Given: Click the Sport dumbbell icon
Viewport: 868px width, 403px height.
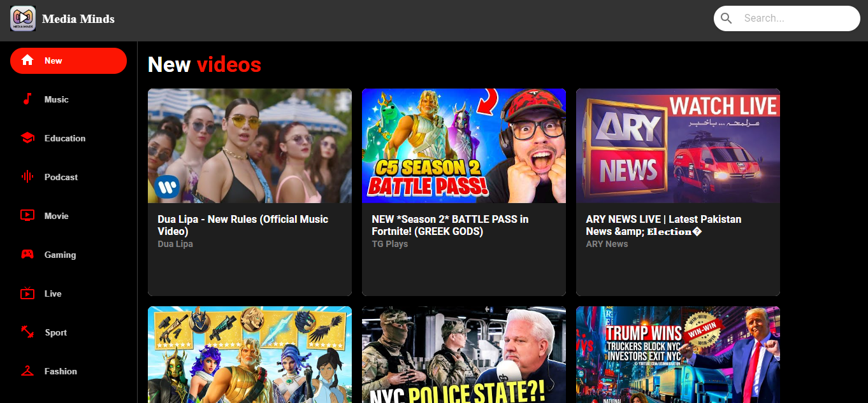Looking at the screenshot, I should [27, 332].
